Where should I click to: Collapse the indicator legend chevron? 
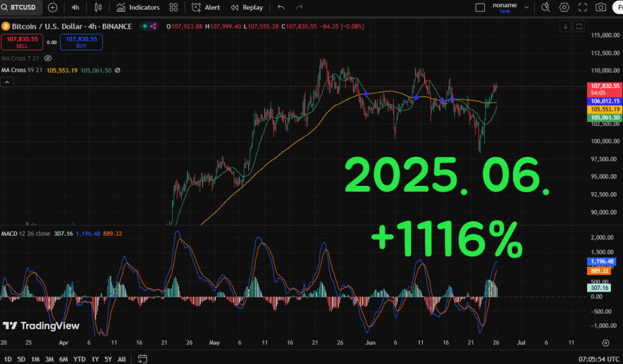coord(7,82)
